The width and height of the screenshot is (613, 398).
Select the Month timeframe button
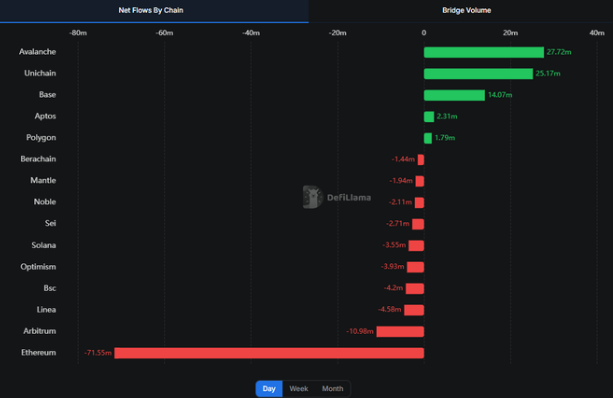[333, 389]
